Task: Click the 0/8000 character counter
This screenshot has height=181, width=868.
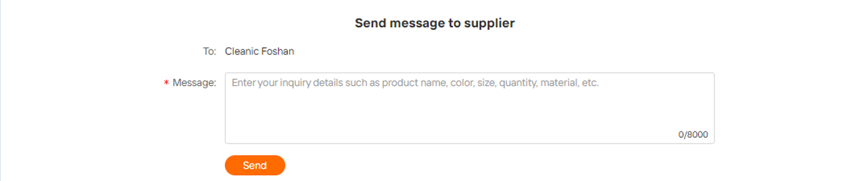Action: pos(693,135)
